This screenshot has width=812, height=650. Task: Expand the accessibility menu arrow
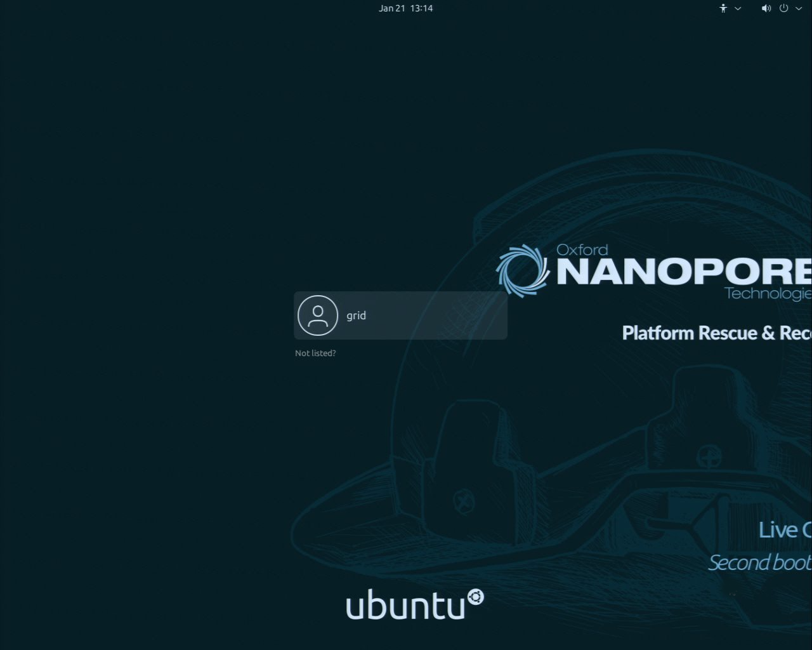[x=738, y=8]
